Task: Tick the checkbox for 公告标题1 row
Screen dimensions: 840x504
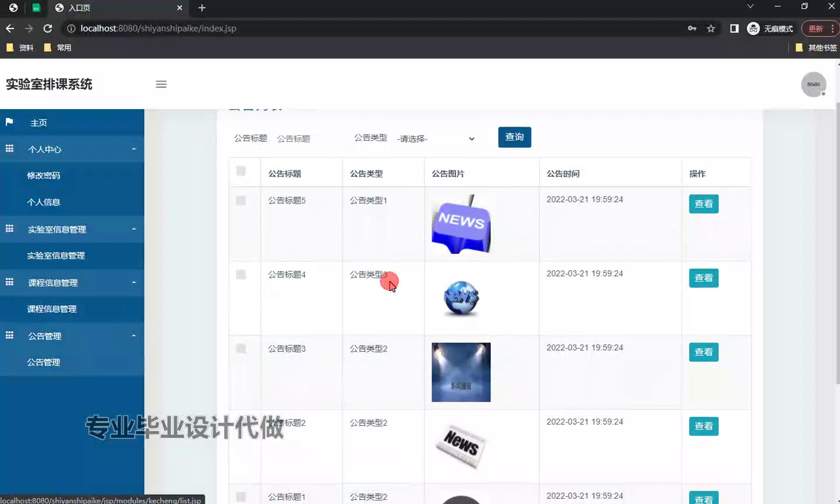Action: (x=241, y=496)
